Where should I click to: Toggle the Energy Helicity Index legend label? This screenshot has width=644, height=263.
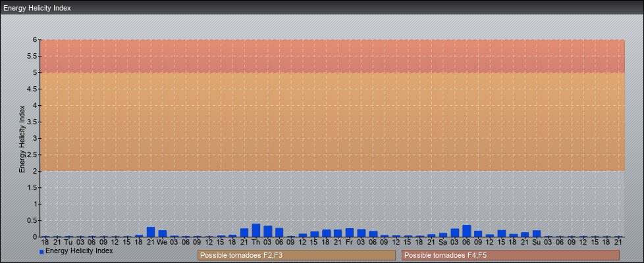click(x=79, y=251)
